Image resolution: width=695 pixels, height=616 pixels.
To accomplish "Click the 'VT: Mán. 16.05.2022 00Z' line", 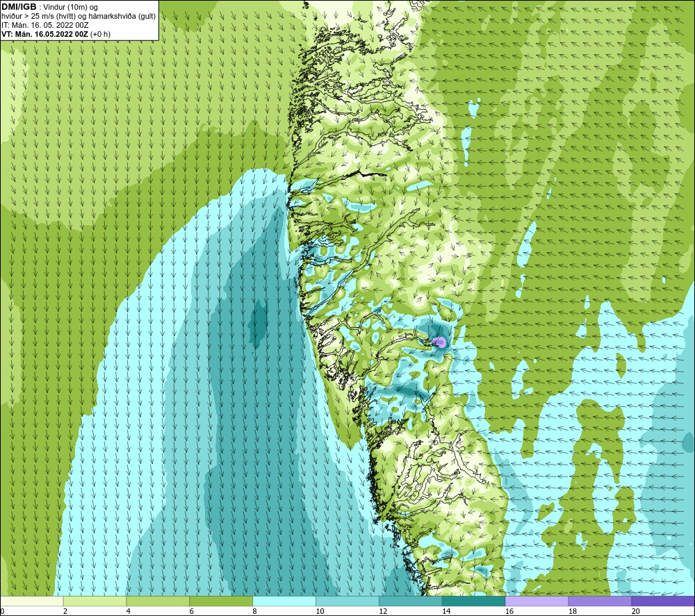I will 44,34.
